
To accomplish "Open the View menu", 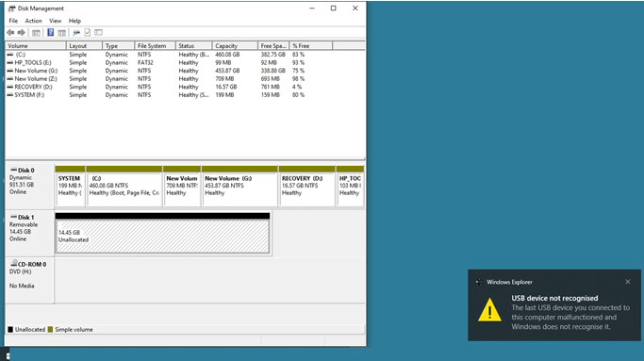I will [55, 21].
